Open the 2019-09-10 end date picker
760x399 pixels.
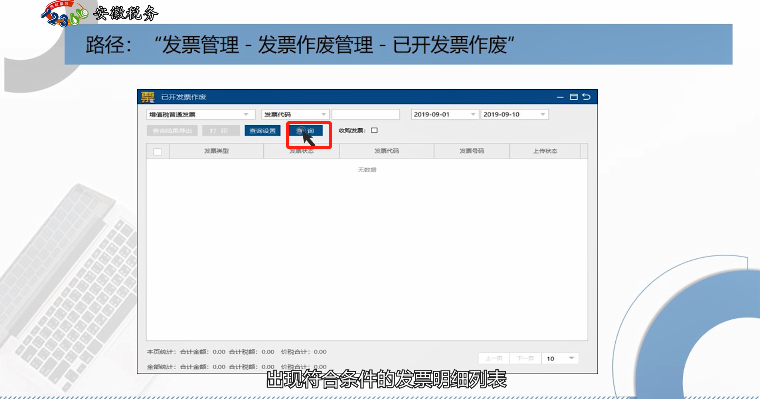(514, 114)
